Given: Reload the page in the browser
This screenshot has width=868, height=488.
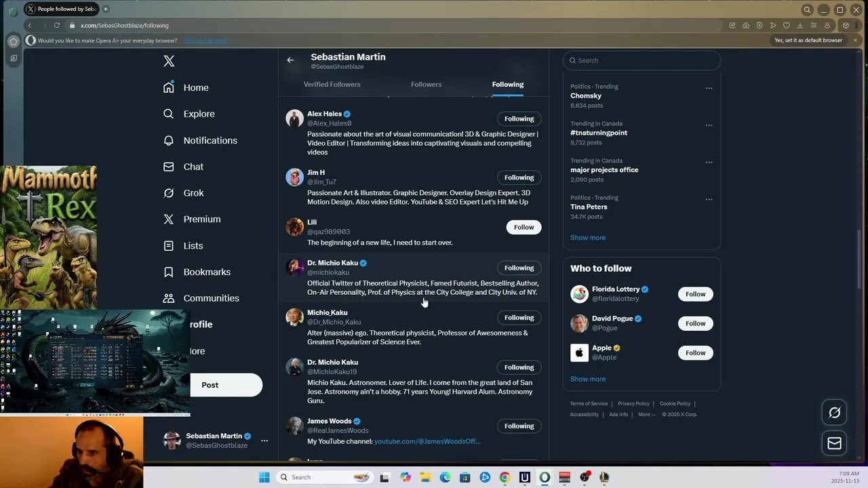Looking at the screenshot, I should click(57, 25).
